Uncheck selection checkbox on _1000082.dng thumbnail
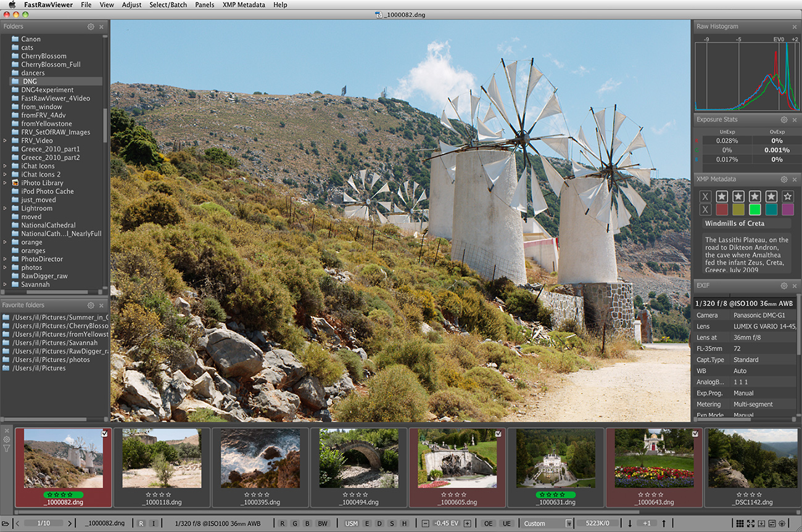The height and width of the screenshot is (532, 802). [104, 434]
